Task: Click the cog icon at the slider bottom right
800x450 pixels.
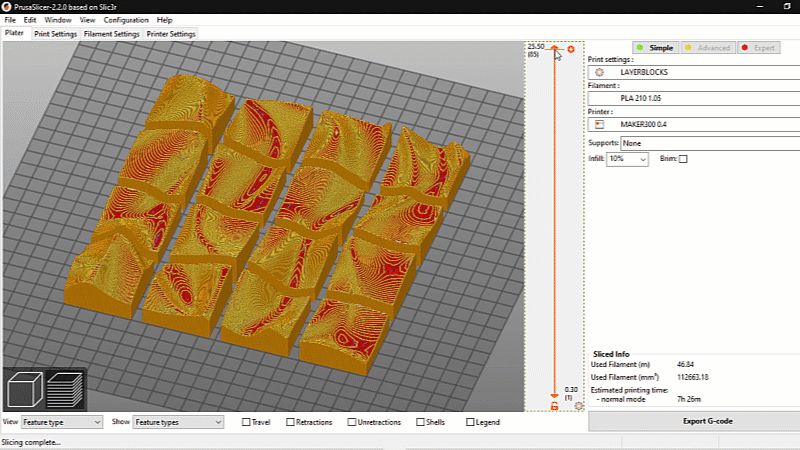Action: tap(578, 406)
